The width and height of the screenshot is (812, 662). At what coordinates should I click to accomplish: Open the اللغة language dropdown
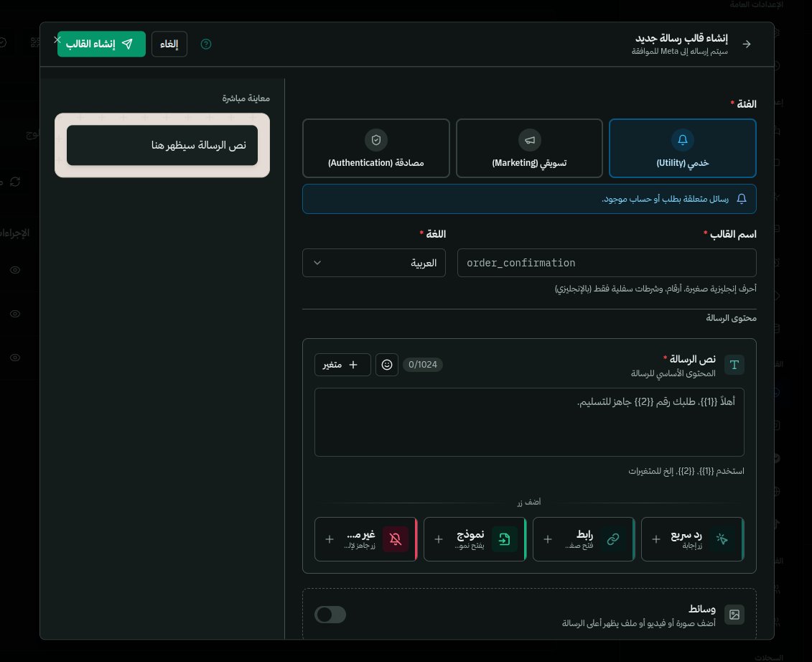374,263
